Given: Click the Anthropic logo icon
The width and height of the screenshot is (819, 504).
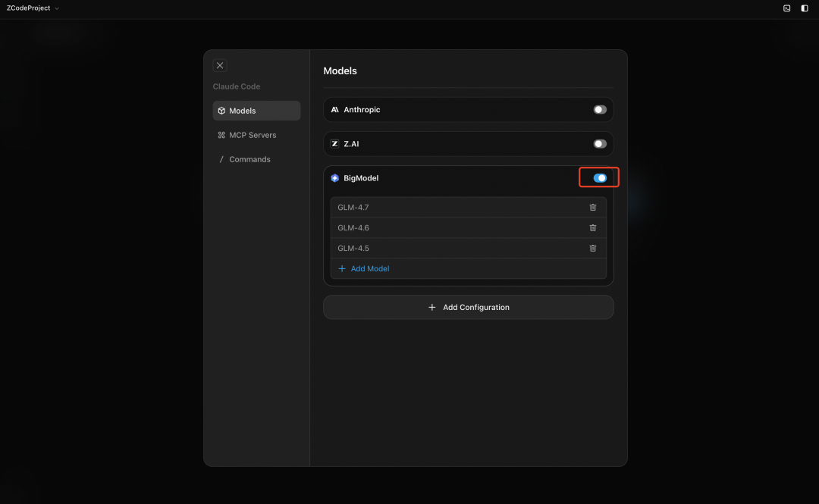Looking at the screenshot, I should (x=335, y=110).
